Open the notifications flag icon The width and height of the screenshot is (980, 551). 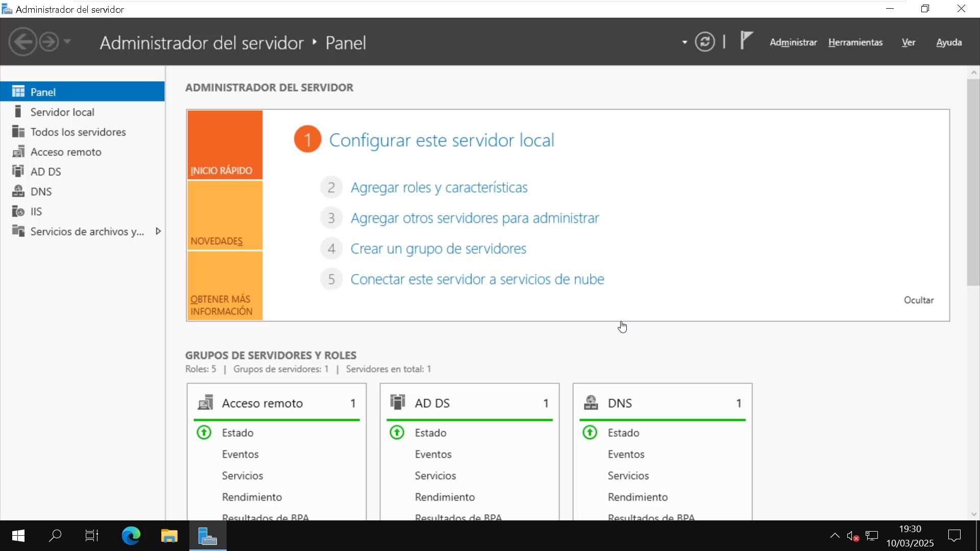(x=746, y=40)
